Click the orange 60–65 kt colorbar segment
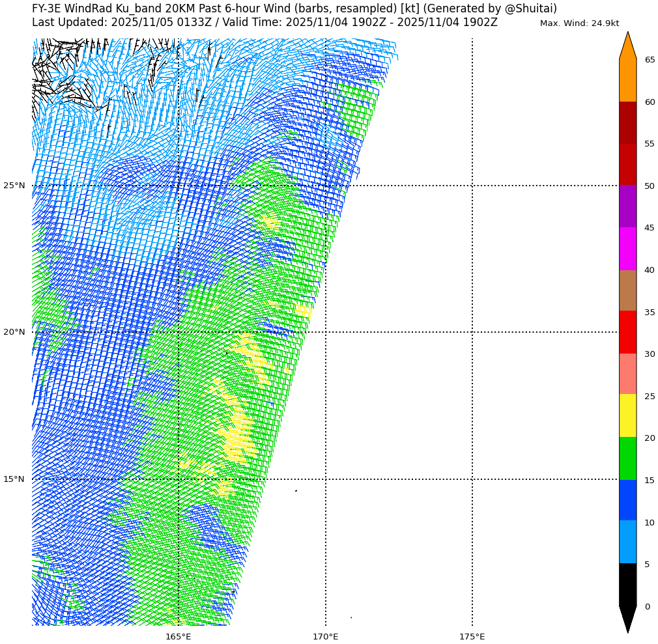 (627, 80)
